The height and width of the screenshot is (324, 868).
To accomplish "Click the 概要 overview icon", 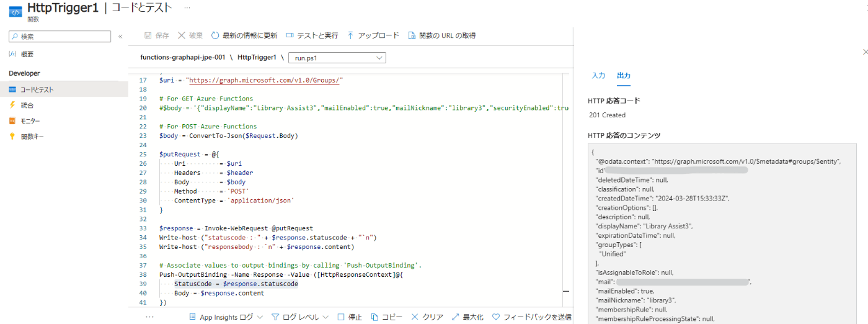I will click(x=12, y=55).
